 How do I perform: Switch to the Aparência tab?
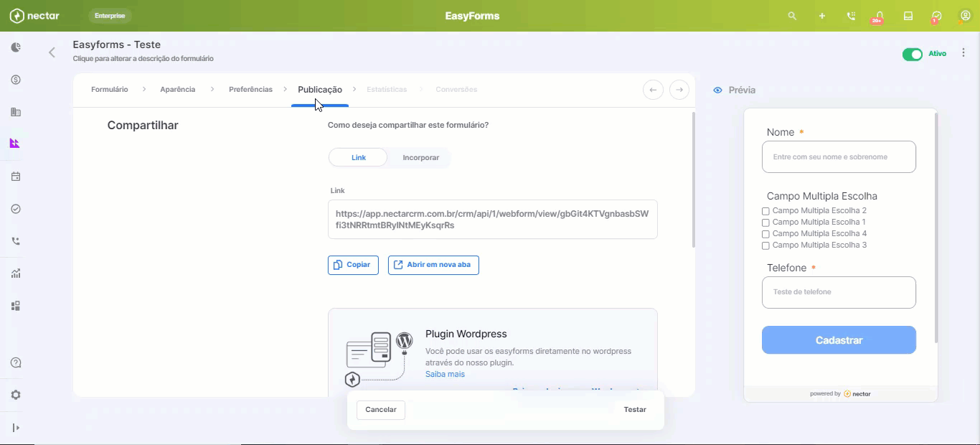[178, 90]
